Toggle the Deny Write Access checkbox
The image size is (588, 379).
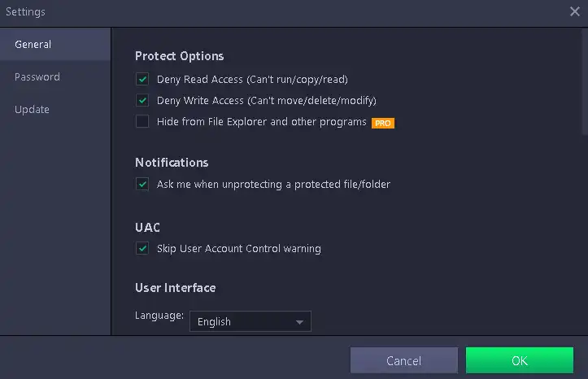point(142,101)
